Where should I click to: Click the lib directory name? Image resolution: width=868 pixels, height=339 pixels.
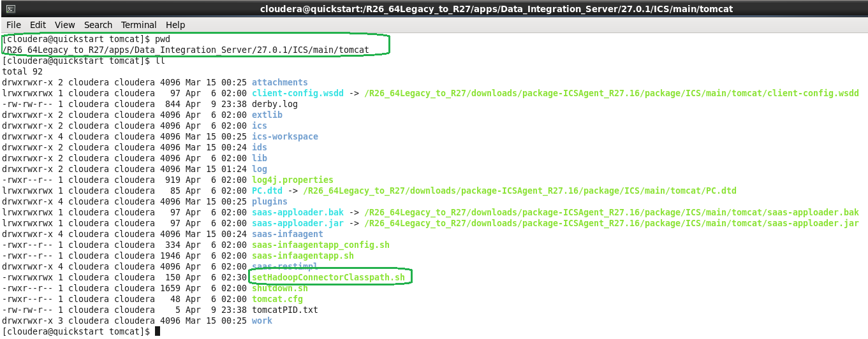pyautogui.click(x=260, y=158)
